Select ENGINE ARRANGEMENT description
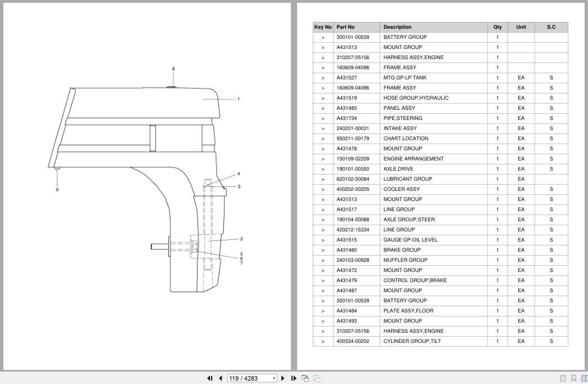Viewport: 588px width, 384px height. pos(413,159)
